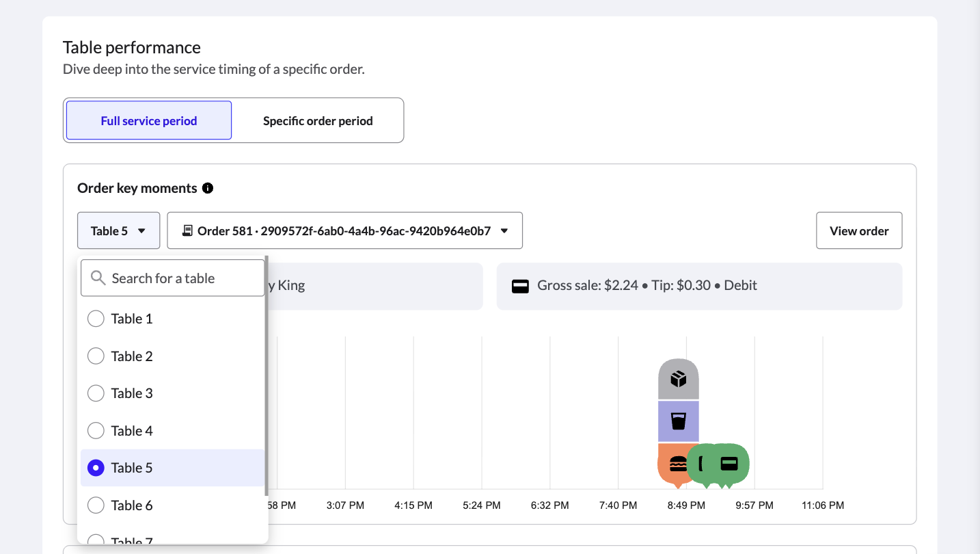Click the arrow on Order 581 selector

pyautogui.click(x=504, y=231)
